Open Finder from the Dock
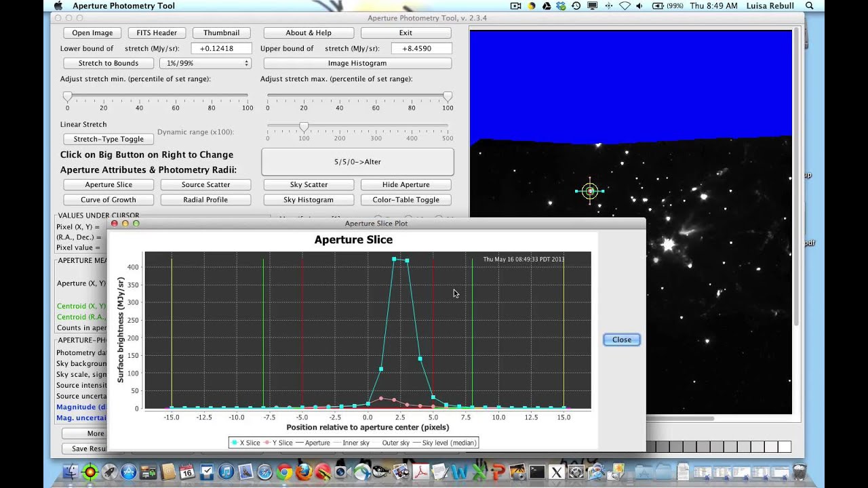 coord(70,472)
